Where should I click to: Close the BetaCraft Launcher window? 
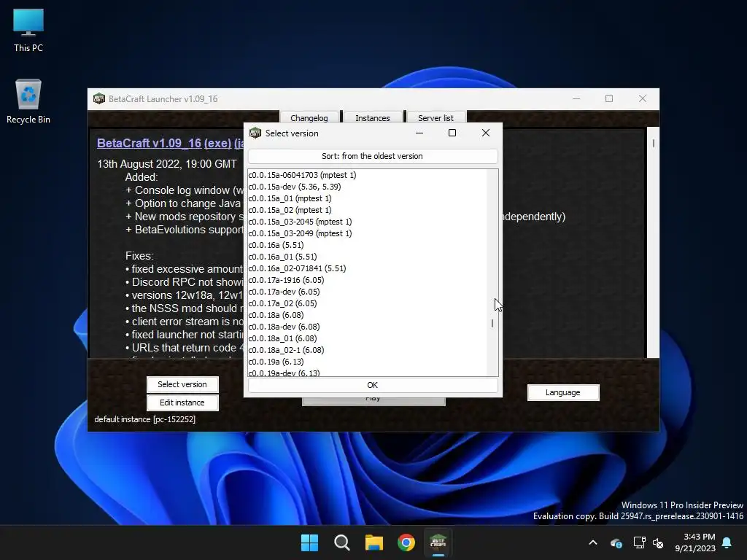coord(642,98)
